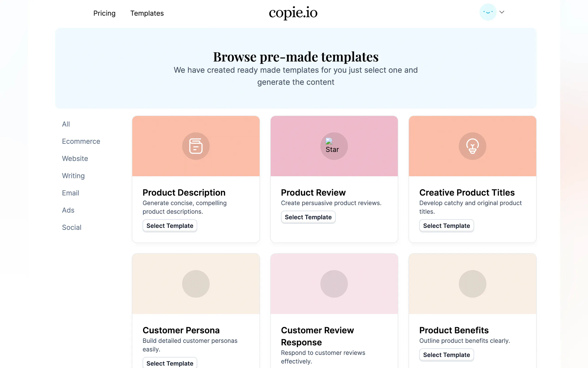The image size is (588, 368).
Task: Open the Templates menu item
Action: (147, 13)
